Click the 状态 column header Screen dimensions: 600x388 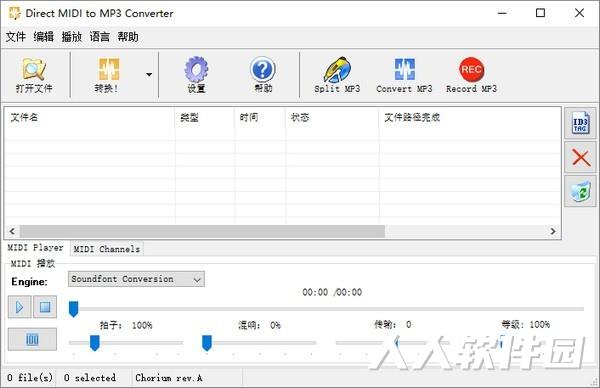click(x=332, y=117)
